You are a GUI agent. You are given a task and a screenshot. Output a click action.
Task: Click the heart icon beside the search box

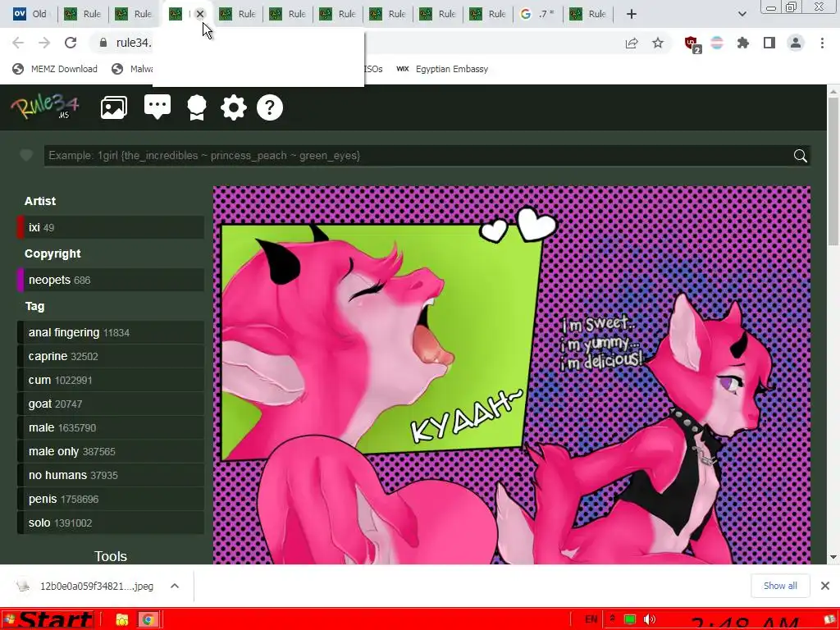coord(25,155)
